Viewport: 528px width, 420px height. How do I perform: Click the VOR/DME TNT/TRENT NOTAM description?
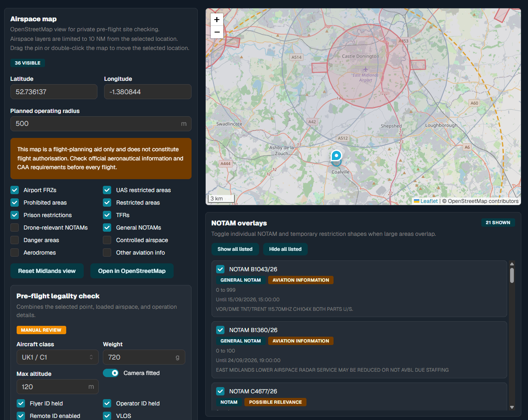(284, 309)
